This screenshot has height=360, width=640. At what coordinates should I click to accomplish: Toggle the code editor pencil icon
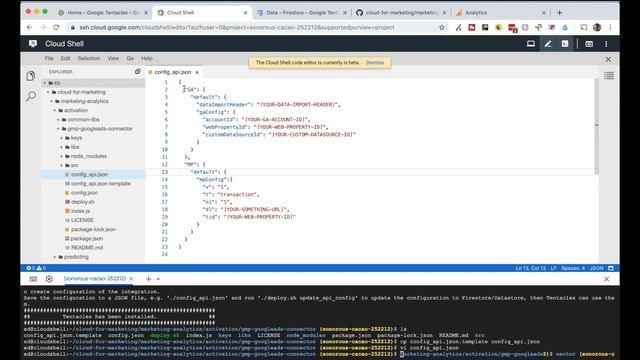point(548,44)
